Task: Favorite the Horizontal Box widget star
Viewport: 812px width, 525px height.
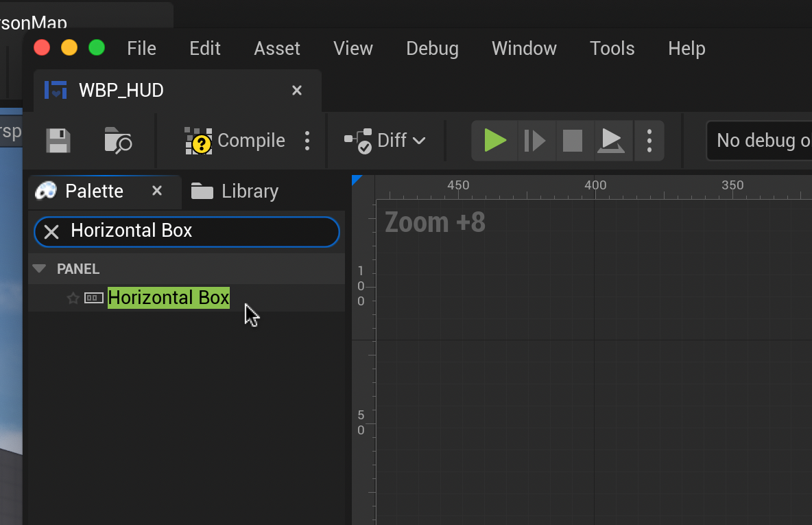Action: 73,298
